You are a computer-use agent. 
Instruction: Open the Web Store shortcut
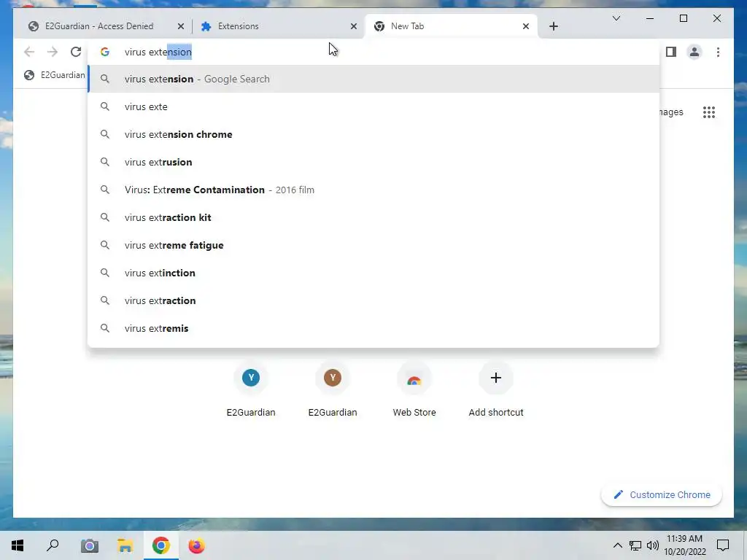[414, 391]
